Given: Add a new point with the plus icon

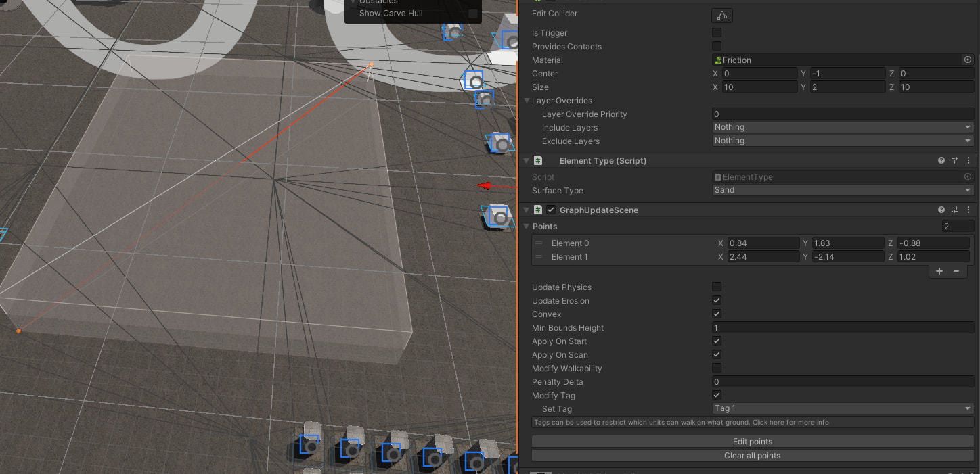Looking at the screenshot, I should (x=939, y=271).
